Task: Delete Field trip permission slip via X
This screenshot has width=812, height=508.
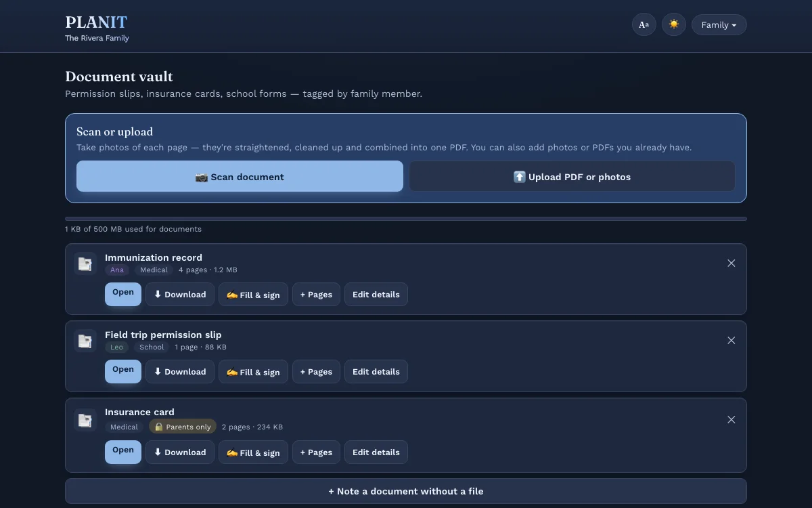Action: coord(731,340)
